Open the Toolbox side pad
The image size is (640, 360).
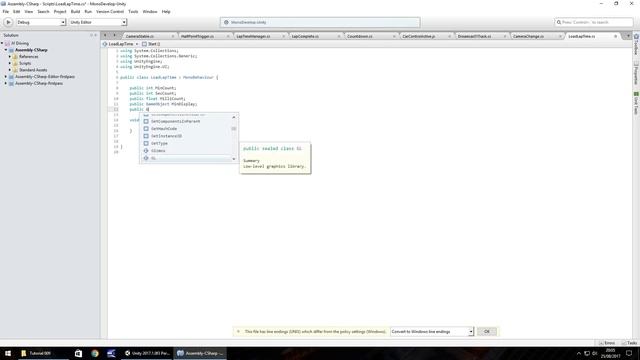point(636,45)
